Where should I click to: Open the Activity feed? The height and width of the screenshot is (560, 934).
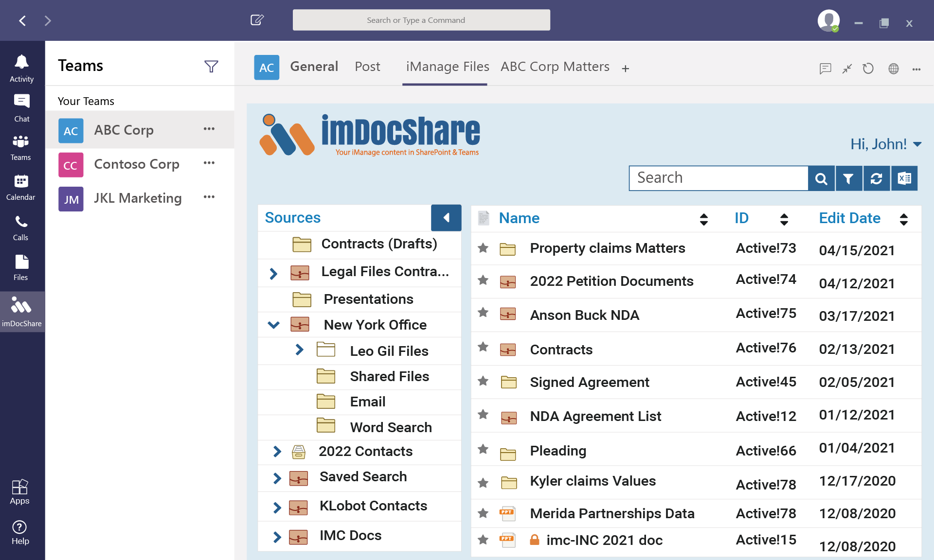22,68
